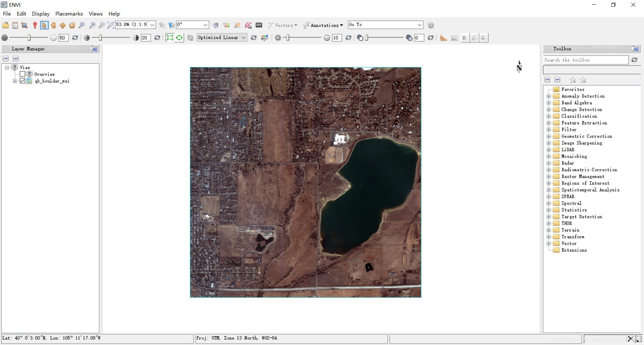
Task: Open the Portal view icon
Action: tap(454, 38)
